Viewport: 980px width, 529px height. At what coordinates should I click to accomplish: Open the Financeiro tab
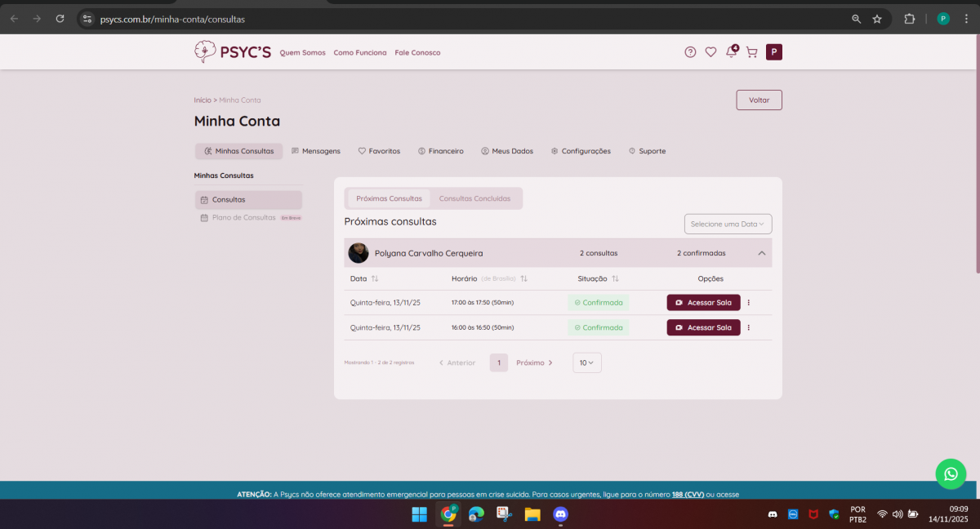[440, 151]
